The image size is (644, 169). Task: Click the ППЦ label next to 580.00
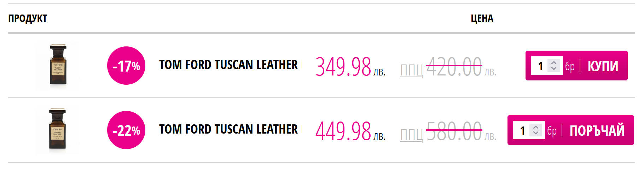(x=411, y=134)
